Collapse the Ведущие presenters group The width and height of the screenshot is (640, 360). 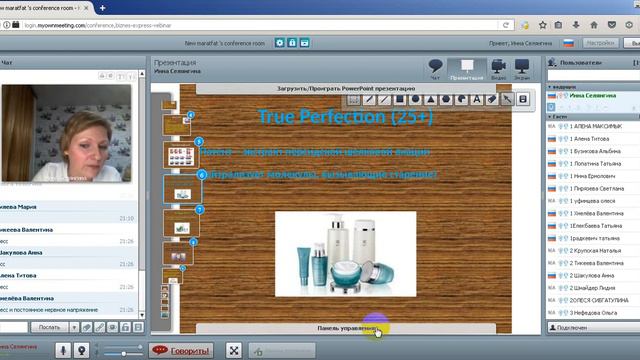coord(550,87)
